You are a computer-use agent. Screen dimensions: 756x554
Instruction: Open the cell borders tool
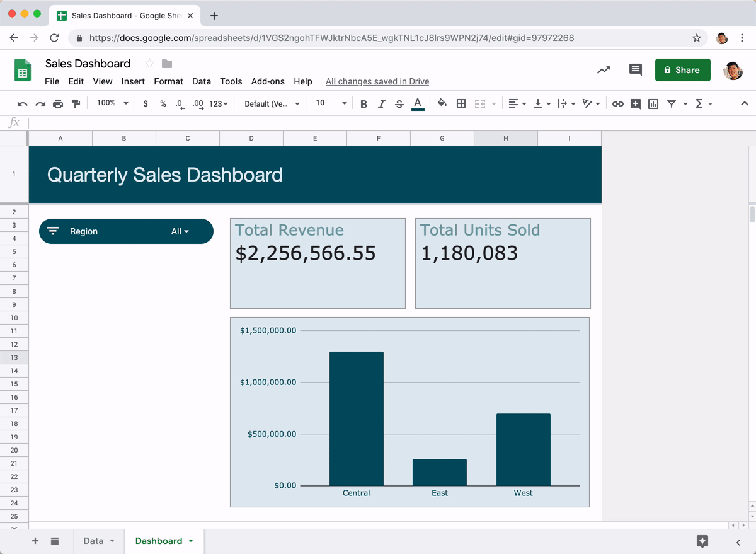coord(461,103)
